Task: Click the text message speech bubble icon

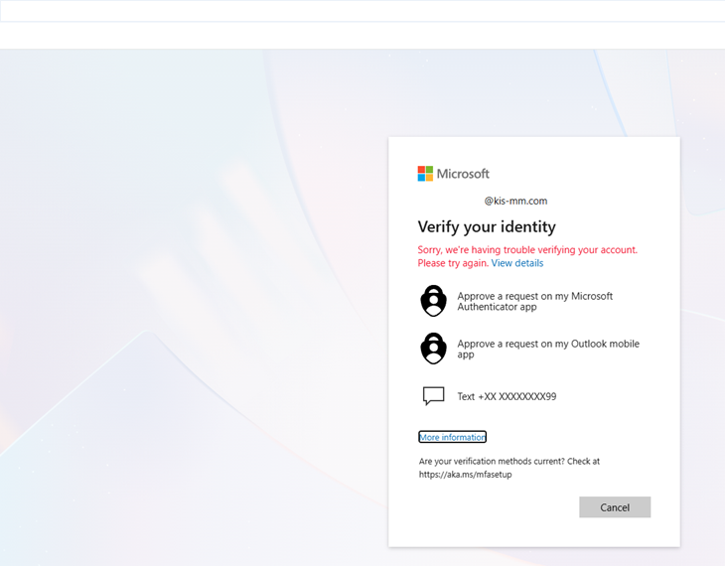Action: (x=433, y=396)
